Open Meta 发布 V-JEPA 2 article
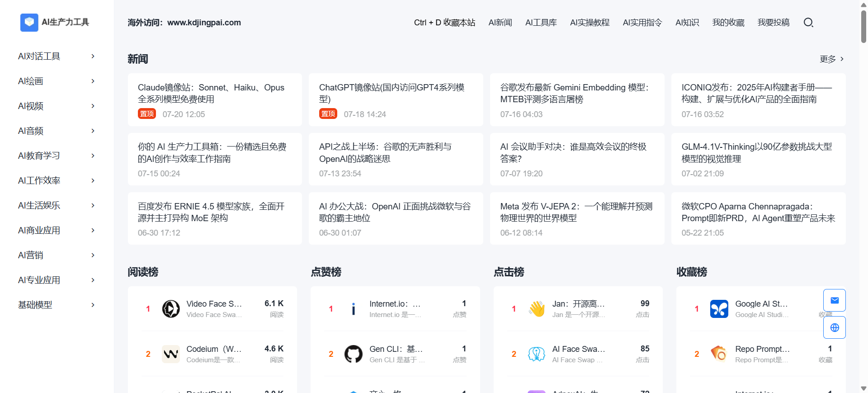 coord(577,218)
